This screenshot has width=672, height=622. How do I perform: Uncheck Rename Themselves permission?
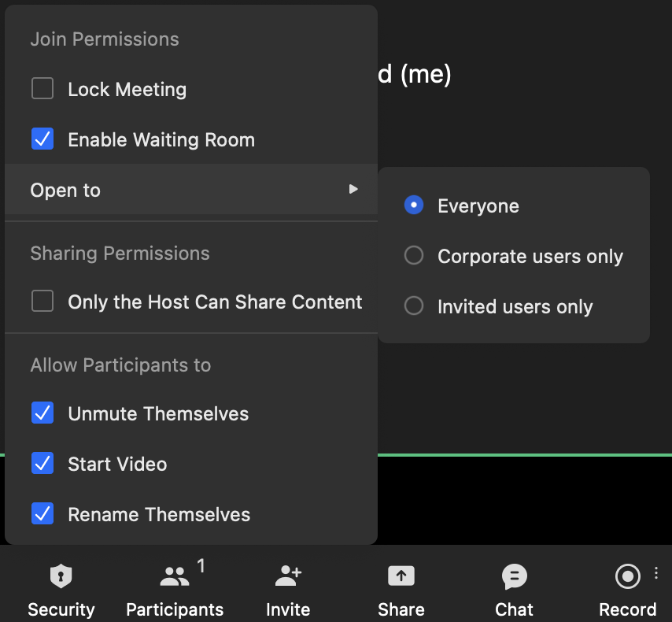pos(42,514)
